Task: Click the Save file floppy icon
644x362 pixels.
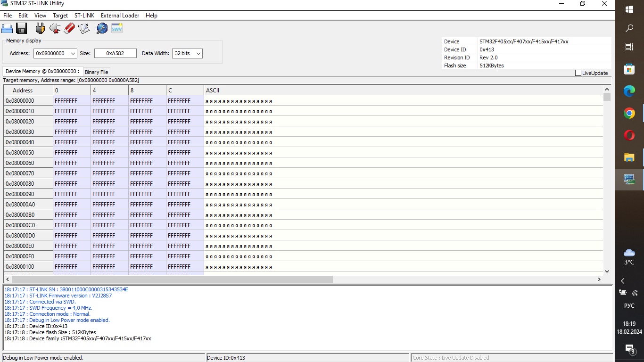Action: pyautogui.click(x=22, y=28)
